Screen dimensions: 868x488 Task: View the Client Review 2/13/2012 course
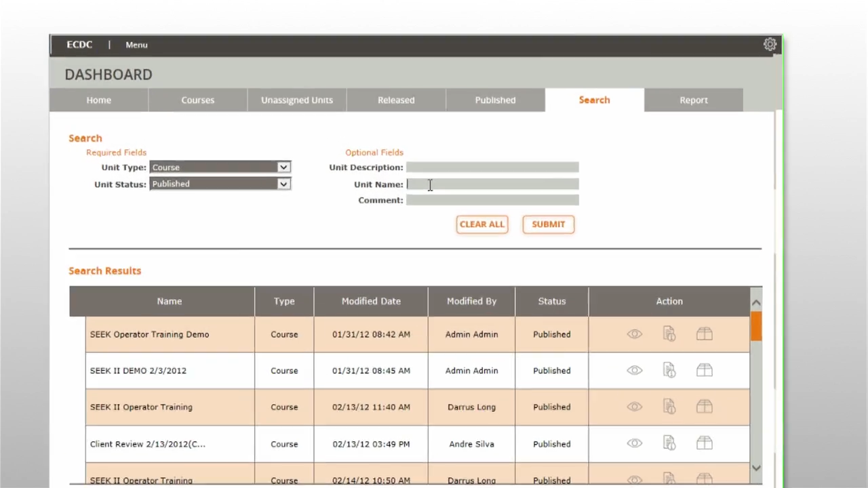click(x=634, y=443)
